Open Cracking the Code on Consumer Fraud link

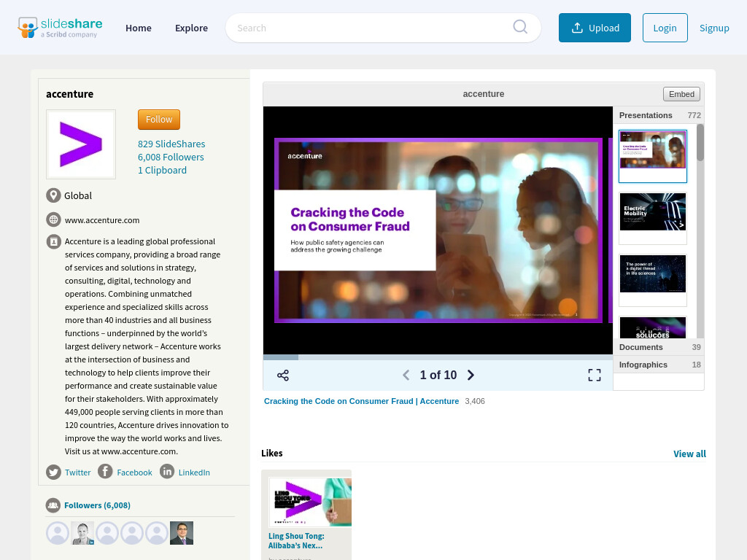(x=361, y=401)
